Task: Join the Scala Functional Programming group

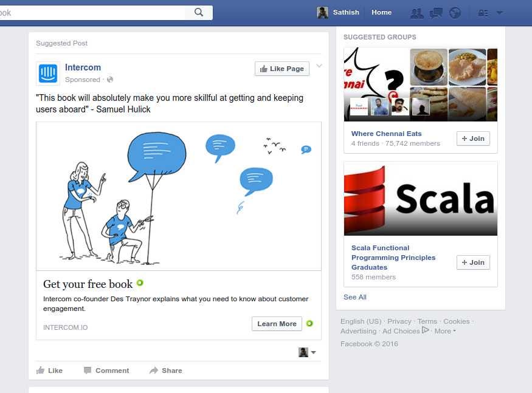Action: [473, 262]
